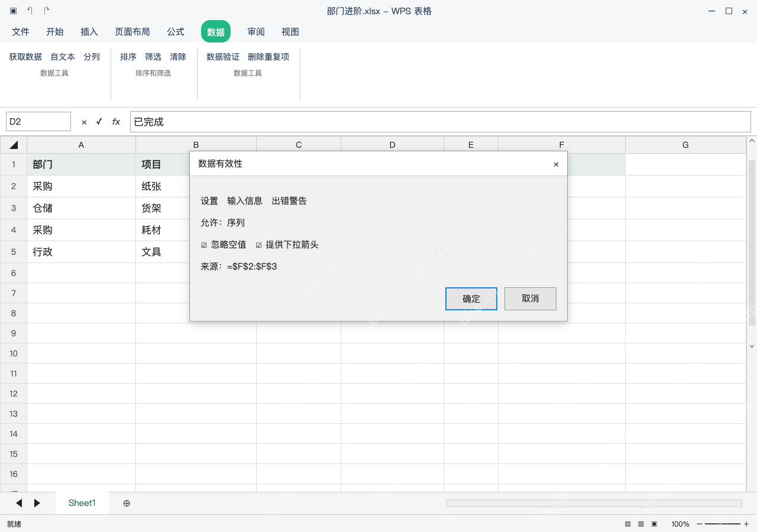The width and height of the screenshot is (757, 532).
Task: Add a new sheet with the plus icon
Action: 127,503
